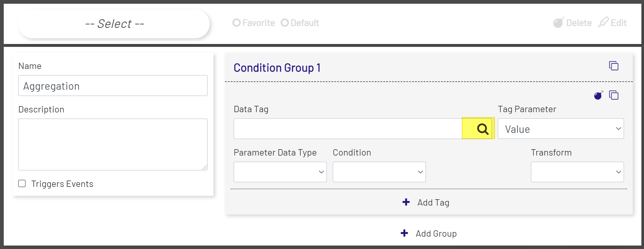Copy the tag condition using duplicate icon
This screenshot has width=644, height=249.
[x=614, y=95]
